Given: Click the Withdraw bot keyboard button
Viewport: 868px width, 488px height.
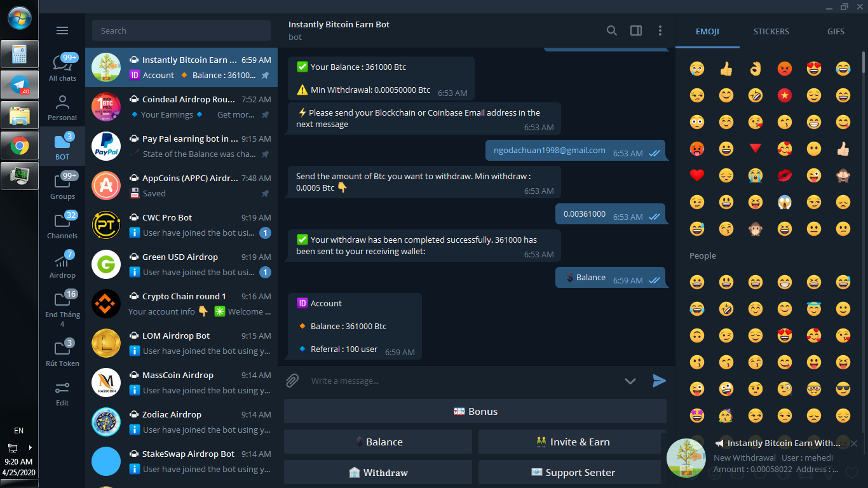Looking at the screenshot, I should (x=378, y=472).
